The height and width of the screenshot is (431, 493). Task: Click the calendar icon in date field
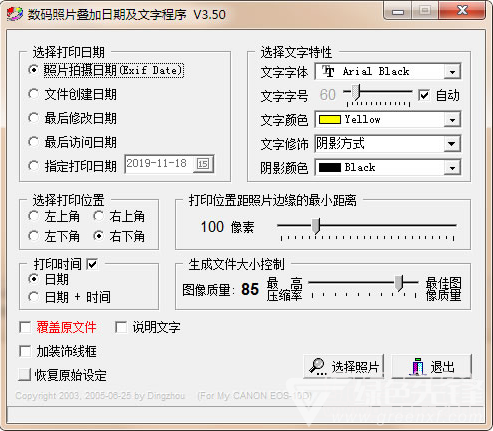(203, 163)
